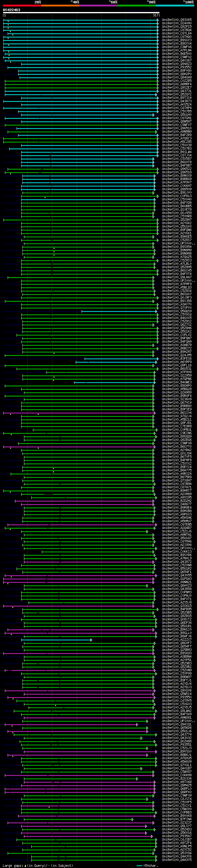Select the UniRef100_A7QUZ5 label
The height and width of the screenshot is (868, 197).
pos(177,257)
